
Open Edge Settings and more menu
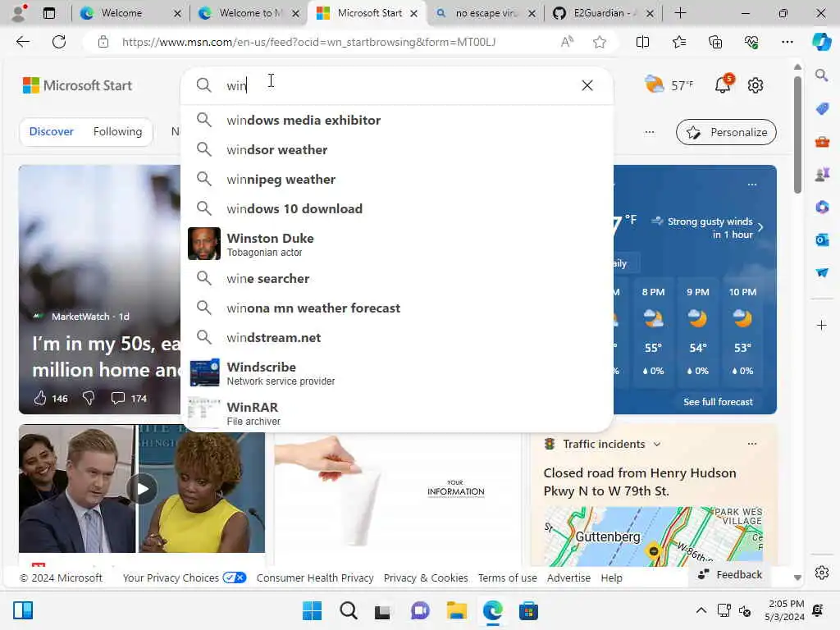(x=787, y=42)
